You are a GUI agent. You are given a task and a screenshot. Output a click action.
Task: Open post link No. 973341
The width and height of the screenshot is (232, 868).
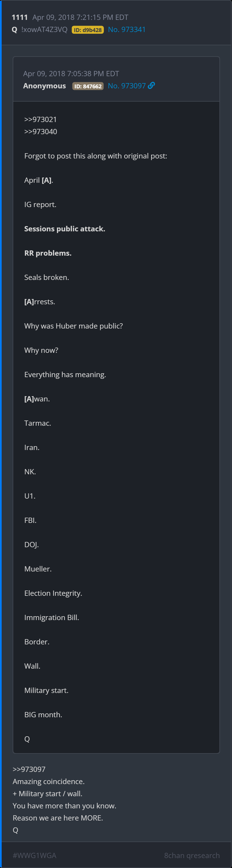pyautogui.click(x=126, y=30)
